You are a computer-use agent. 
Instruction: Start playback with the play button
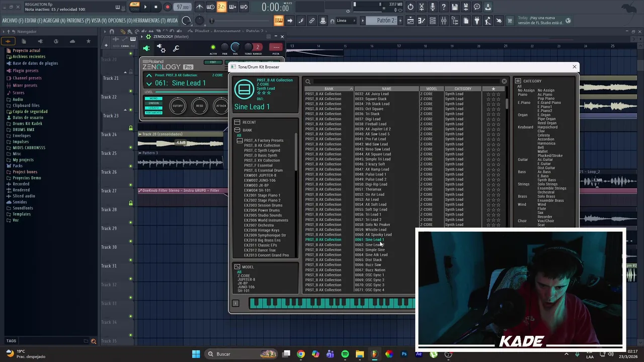click(145, 7)
